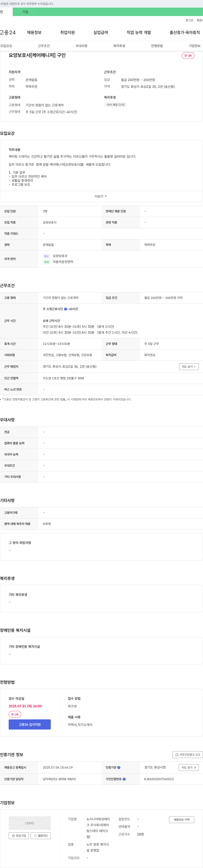Open the 기업 tab in the green bar
The width and height of the screenshot is (203, 868).
click(x=25, y=12)
